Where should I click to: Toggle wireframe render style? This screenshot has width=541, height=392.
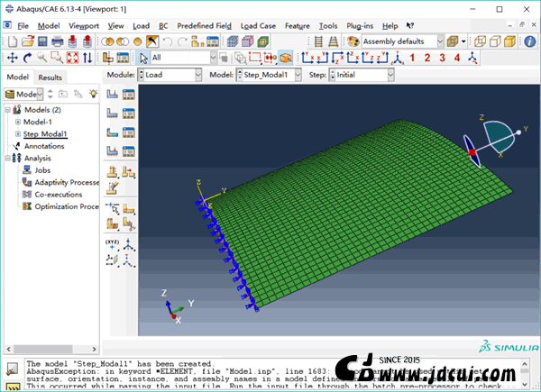480,41
